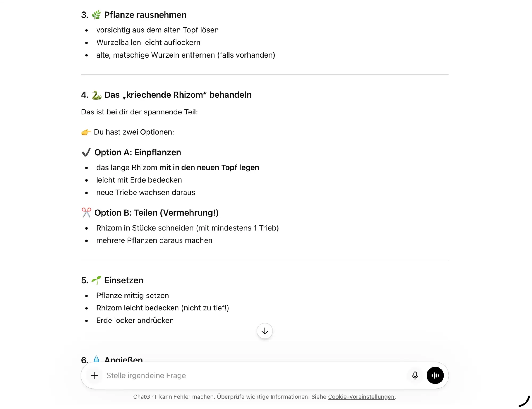Click the 'Pflanze rausnehmen' heading text
Screen dimensions: 532x409
pos(145,15)
